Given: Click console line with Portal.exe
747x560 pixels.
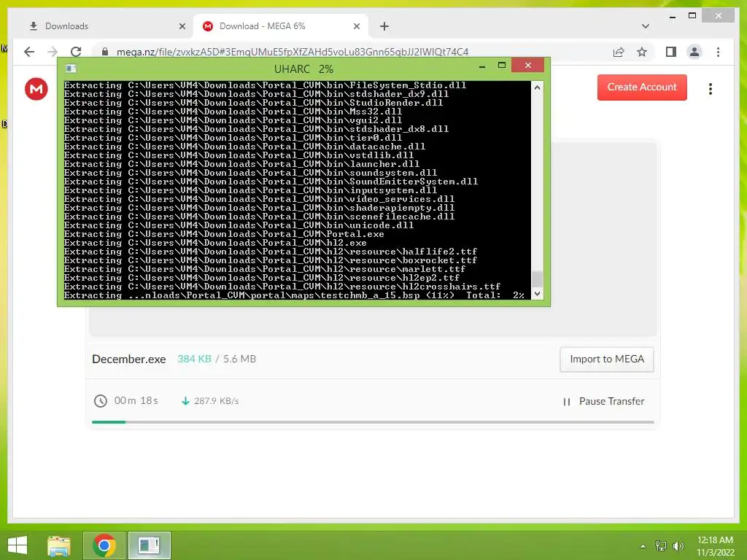Looking at the screenshot, I should point(224,234).
